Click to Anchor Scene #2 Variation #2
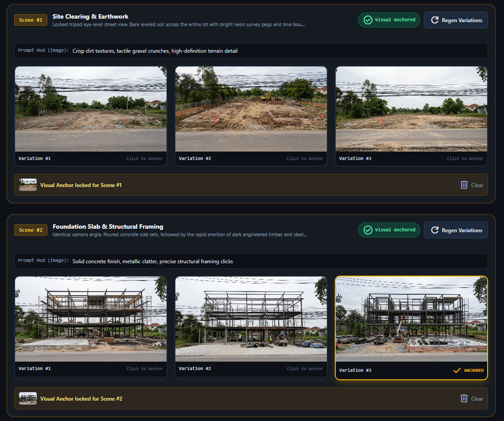The image size is (504, 421). coord(305,369)
